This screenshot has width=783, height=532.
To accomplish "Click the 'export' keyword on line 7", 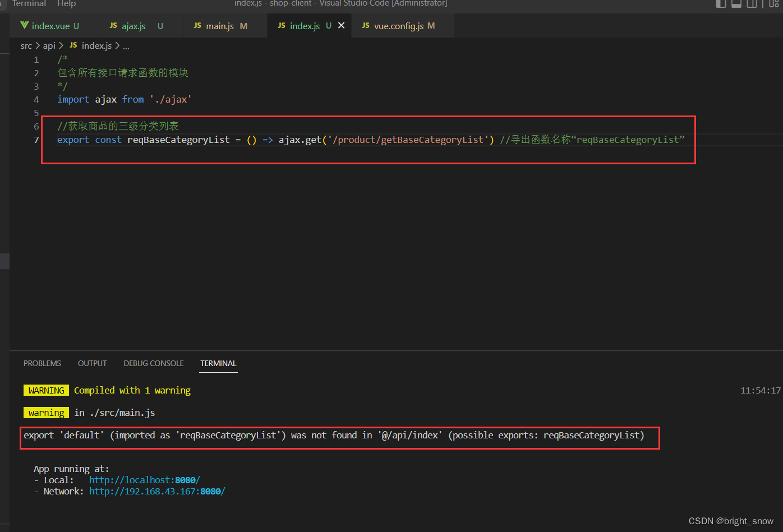I will coord(73,140).
